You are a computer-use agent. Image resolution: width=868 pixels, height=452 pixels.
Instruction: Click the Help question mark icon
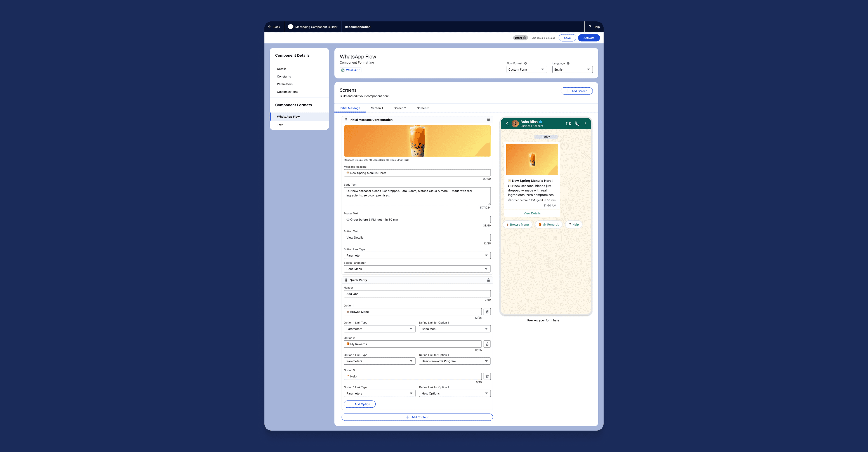click(x=590, y=27)
